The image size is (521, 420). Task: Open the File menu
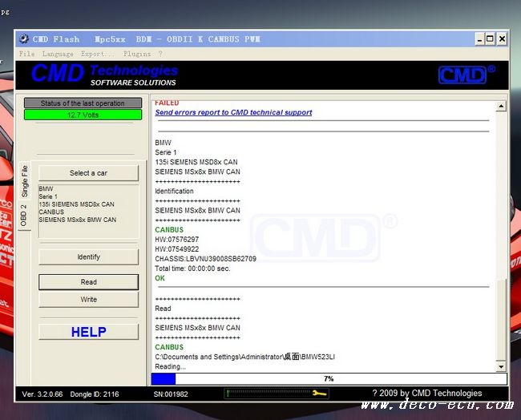tap(26, 54)
